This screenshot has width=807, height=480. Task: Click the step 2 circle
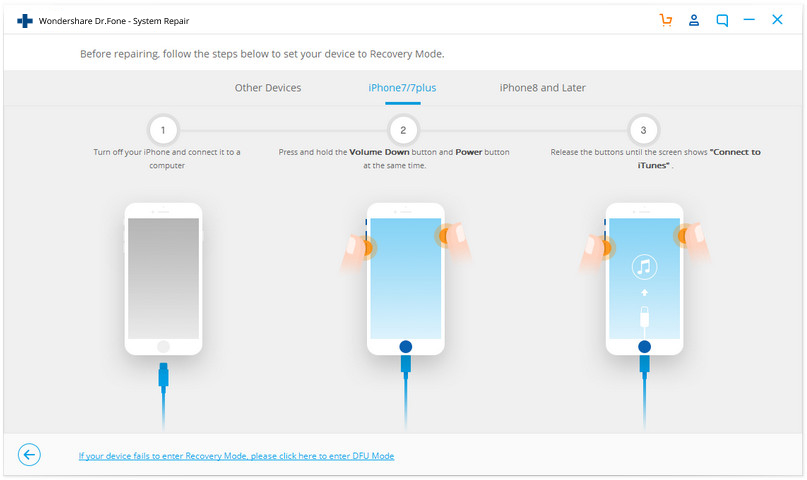tap(403, 130)
